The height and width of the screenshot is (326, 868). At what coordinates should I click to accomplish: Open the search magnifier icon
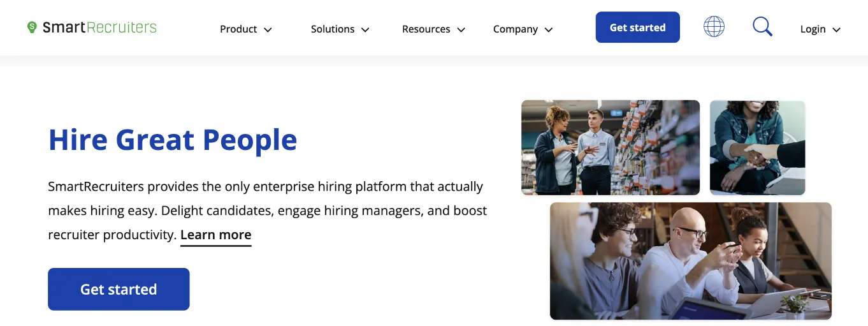pyautogui.click(x=762, y=27)
